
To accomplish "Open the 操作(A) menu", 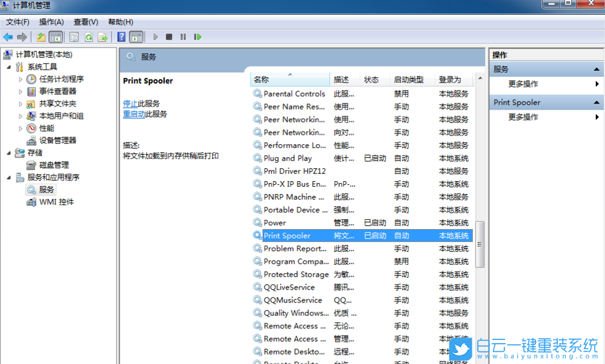I will pyautogui.click(x=51, y=22).
